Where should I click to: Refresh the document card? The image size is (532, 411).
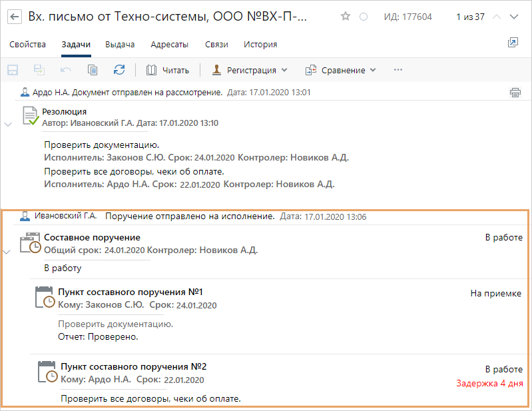[x=119, y=70]
